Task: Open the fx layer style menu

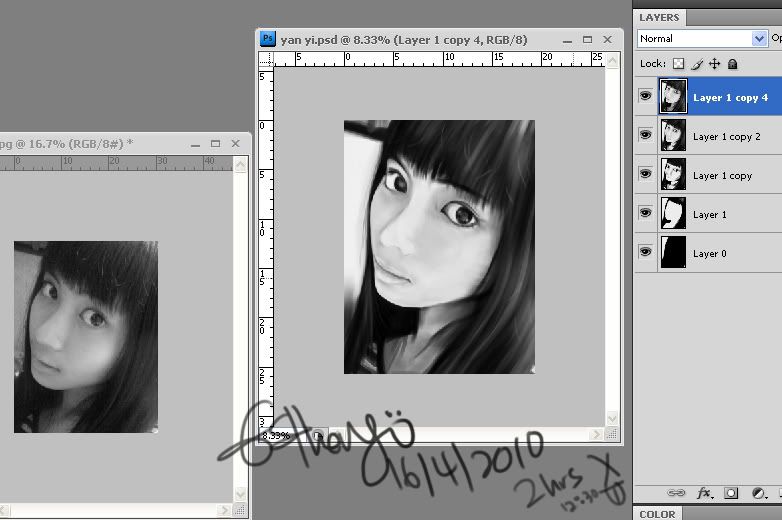Action: (x=704, y=493)
